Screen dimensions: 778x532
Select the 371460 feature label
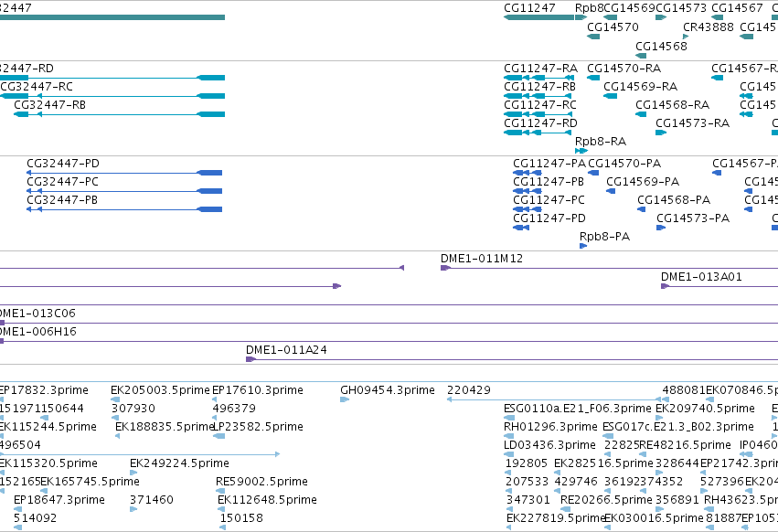(152, 500)
